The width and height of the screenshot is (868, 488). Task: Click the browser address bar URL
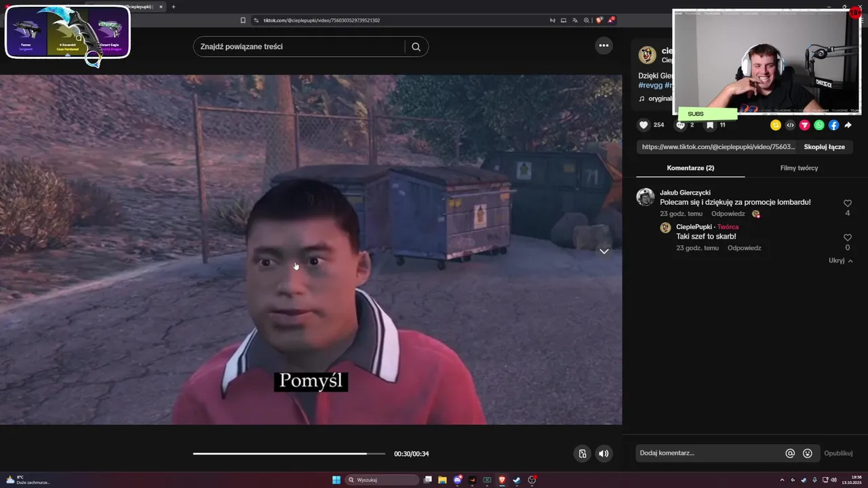click(x=321, y=20)
